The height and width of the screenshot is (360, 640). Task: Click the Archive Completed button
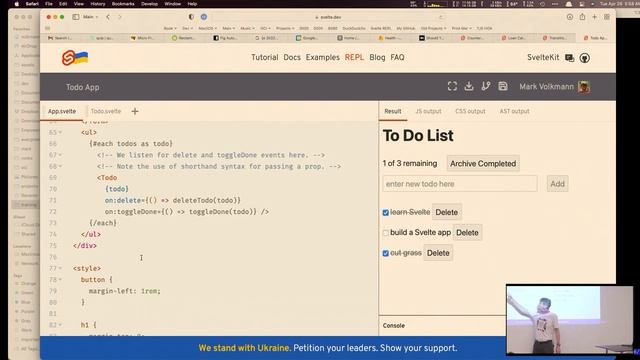pos(483,163)
